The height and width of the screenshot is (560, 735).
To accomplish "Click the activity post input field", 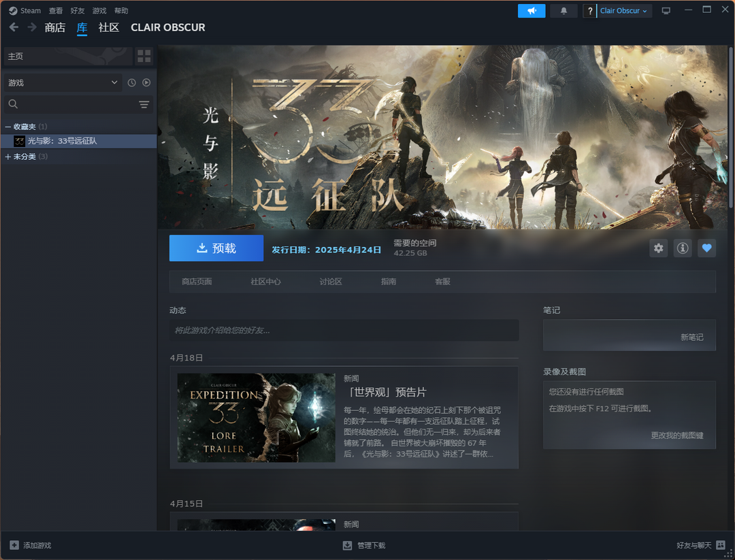I will pyautogui.click(x=344, y=331).
